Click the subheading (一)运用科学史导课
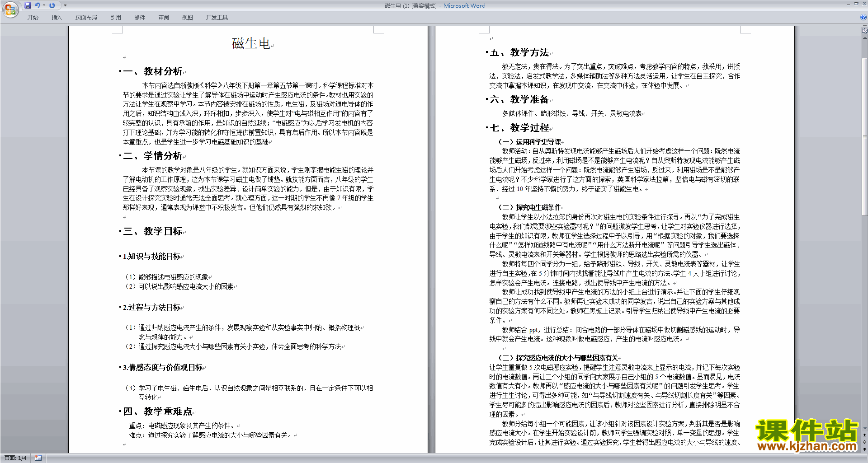 (x=529, y=142)
